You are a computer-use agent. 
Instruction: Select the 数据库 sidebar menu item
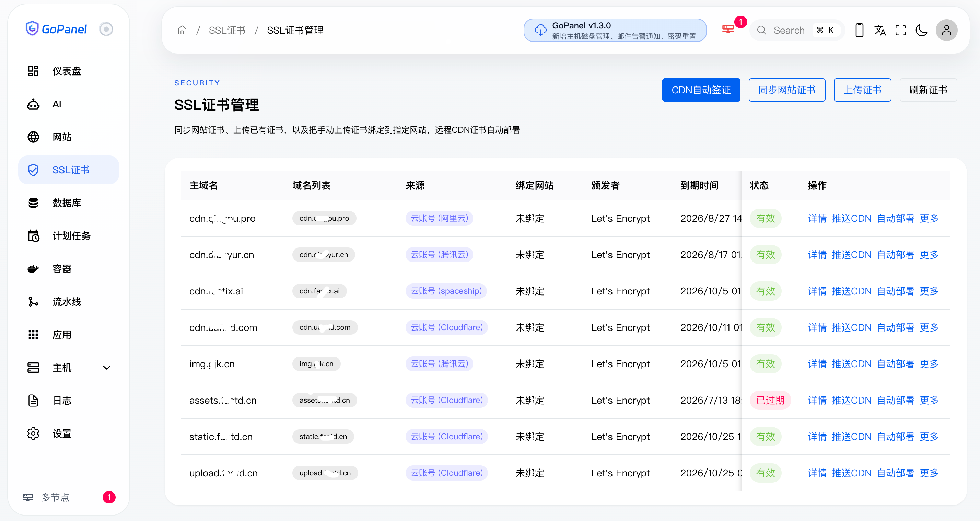pos(69,203)
